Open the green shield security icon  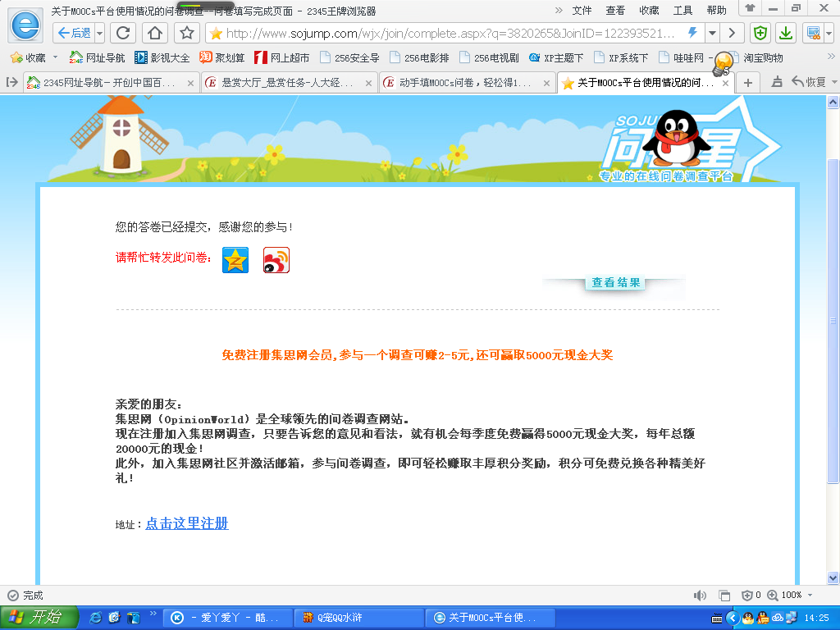[x=760, y=33]
